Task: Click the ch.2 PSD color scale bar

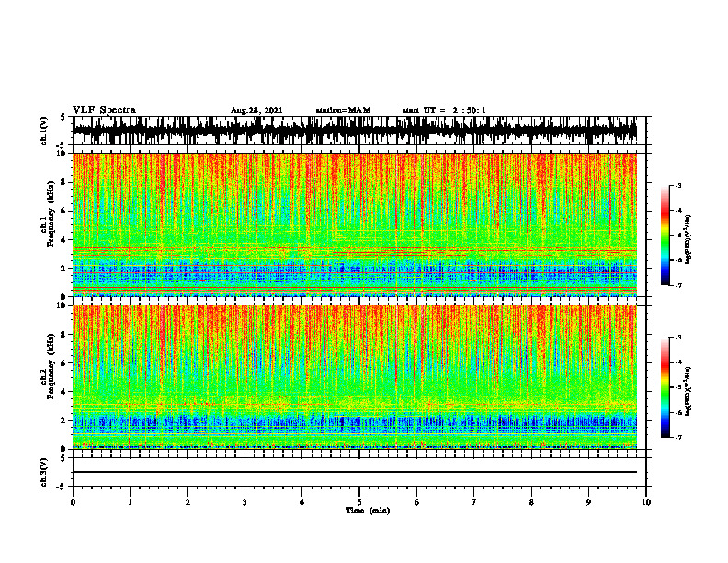Action: pyautogui.click(x=665, y=387)
